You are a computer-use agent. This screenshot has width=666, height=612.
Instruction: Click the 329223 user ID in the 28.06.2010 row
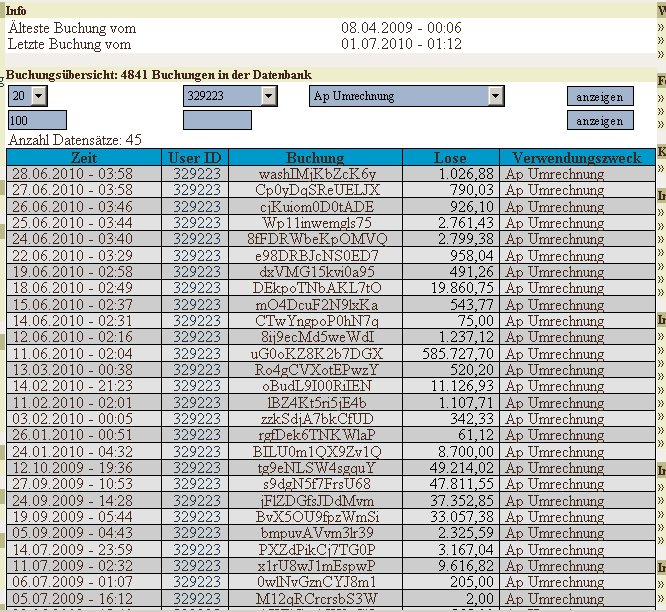point(197,174)
